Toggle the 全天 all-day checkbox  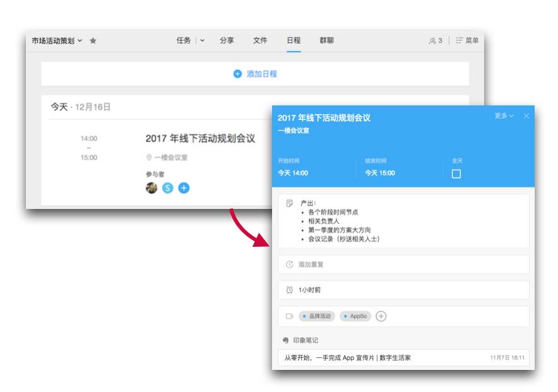(456, 174)
